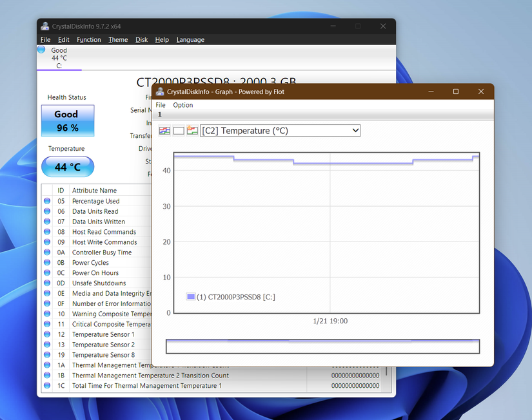Click the status circle beside Percentage Used
This screenshot has width=532, height=420.
click(x=46, y=200)
